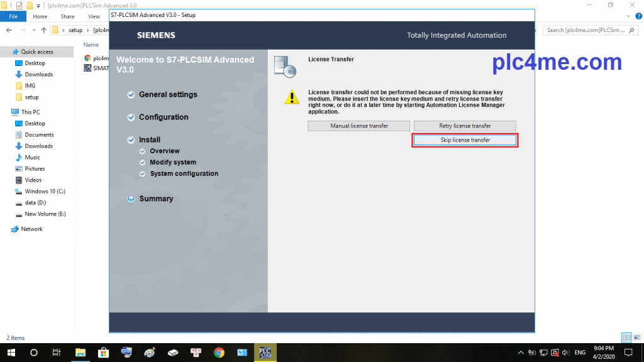Click the Configuration step checkmark
The image size is (644, 362).
pyautogui.click(x=131, y=118)
